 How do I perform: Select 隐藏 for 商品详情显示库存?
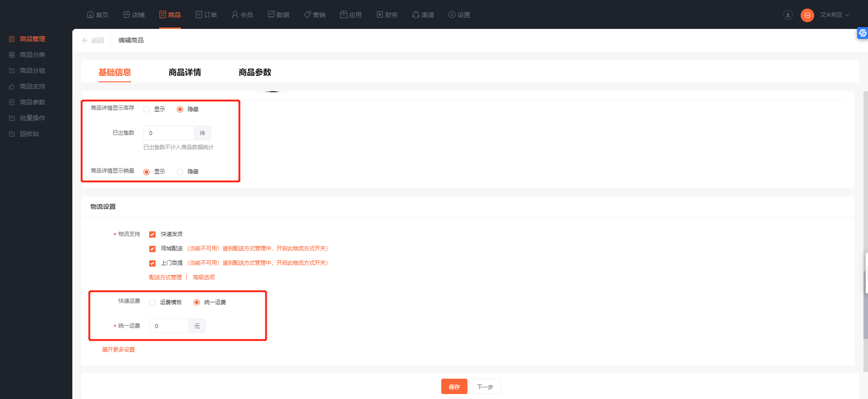tap(180, 109)
